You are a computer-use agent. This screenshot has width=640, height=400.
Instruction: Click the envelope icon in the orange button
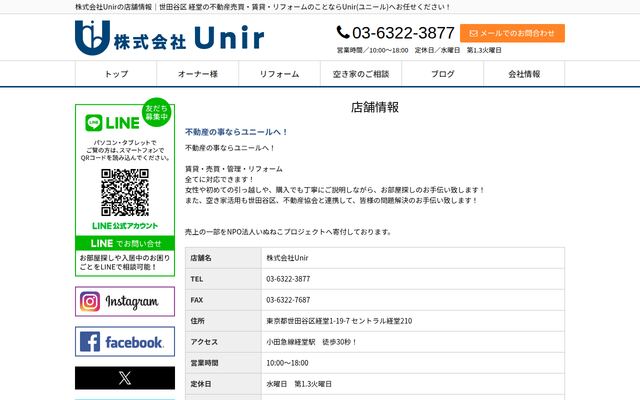click(x=473, y=33)
